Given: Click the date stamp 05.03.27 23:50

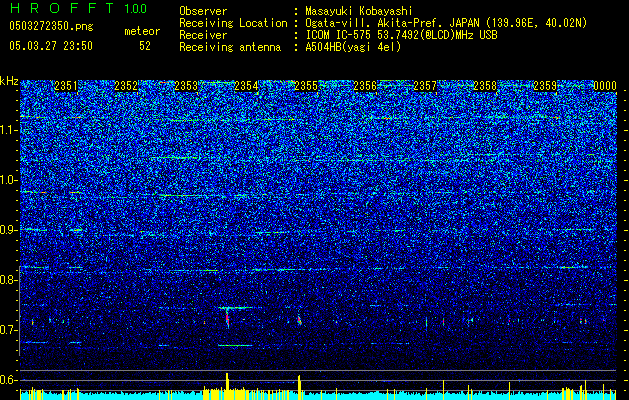Looking at the screenshot, I should [x=51, y=46].
